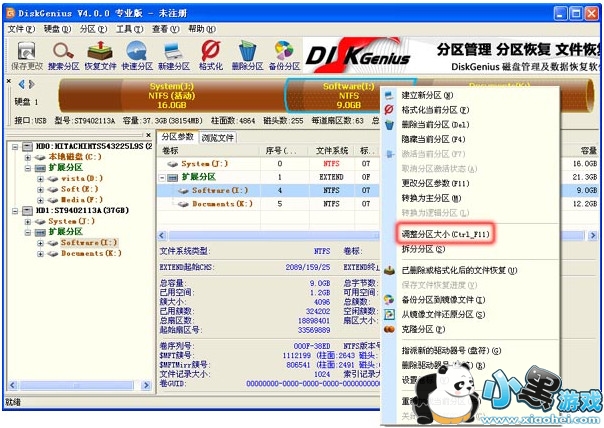The image size is (604, 428).
Task: Choose 删除当前分区(Del) from context menu
Action: point(470,124)
